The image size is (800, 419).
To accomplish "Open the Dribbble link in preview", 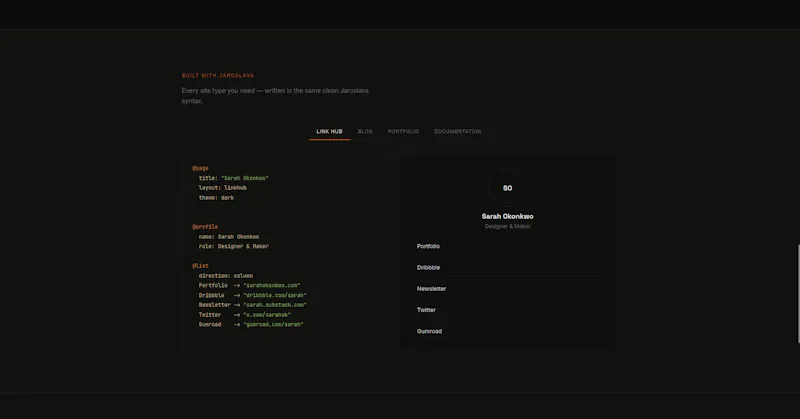I will (508, 267).
